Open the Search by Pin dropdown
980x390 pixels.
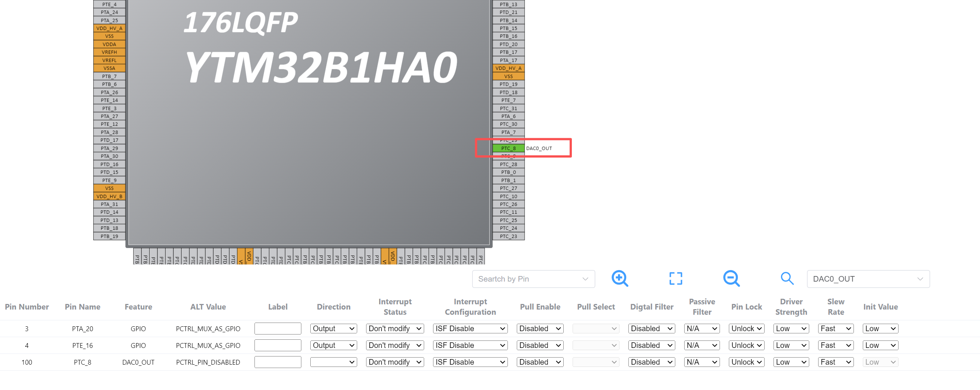[533, 279]
